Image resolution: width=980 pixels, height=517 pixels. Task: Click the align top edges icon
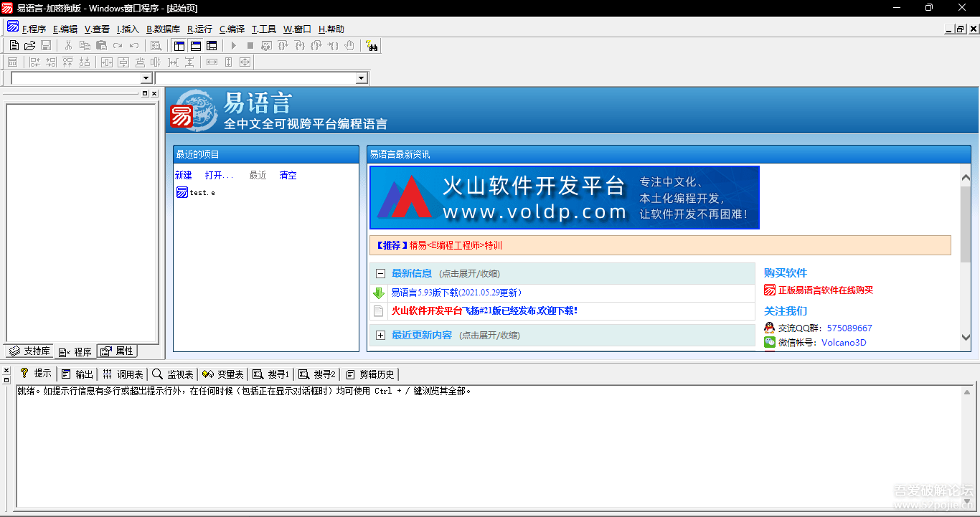click(x=68, y=62)
